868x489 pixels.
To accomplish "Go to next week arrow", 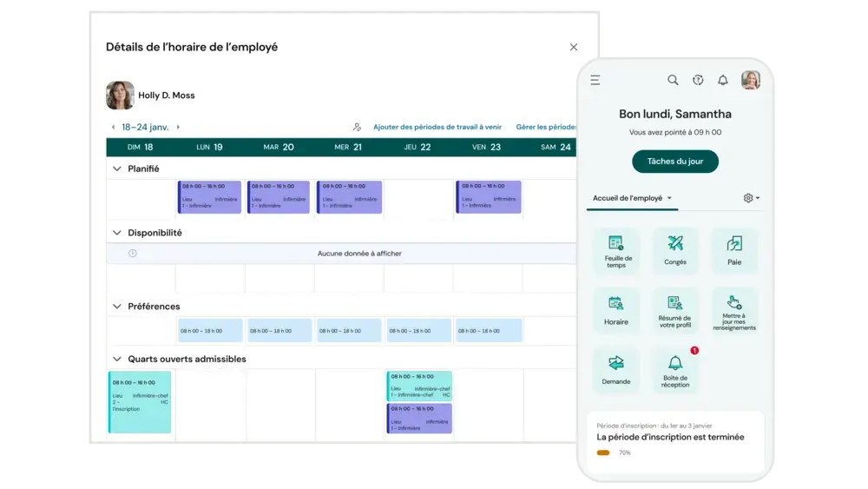I will (x=178, y=128).
